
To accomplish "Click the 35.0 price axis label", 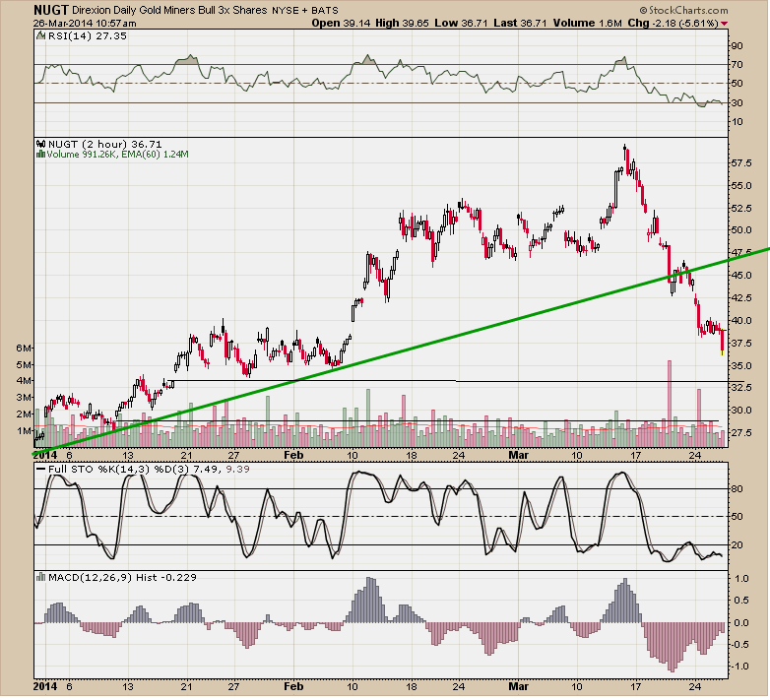I will [741, 365].
